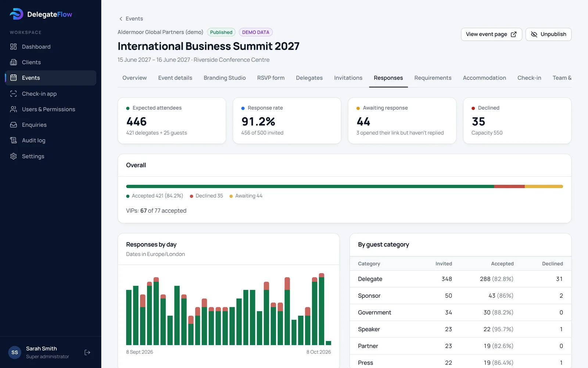Switch to the Check-in tab
This screenshot has width=588, height=368.
(529, 78)
